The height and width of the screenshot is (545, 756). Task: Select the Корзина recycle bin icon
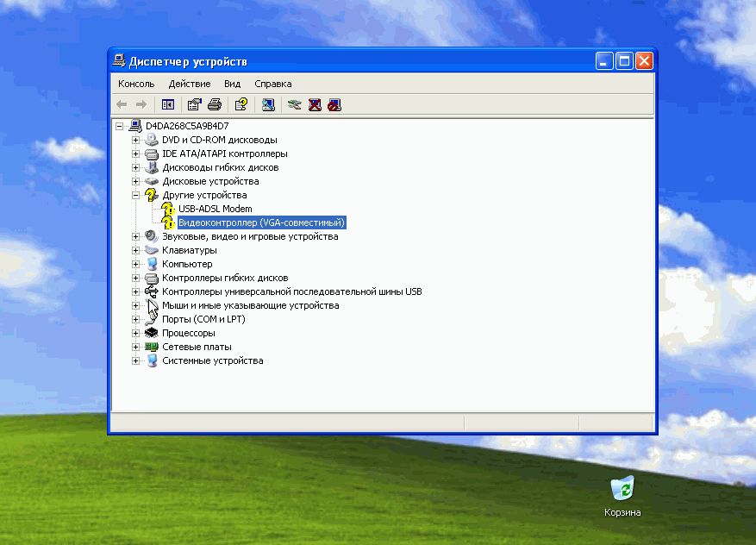point(622,488)
